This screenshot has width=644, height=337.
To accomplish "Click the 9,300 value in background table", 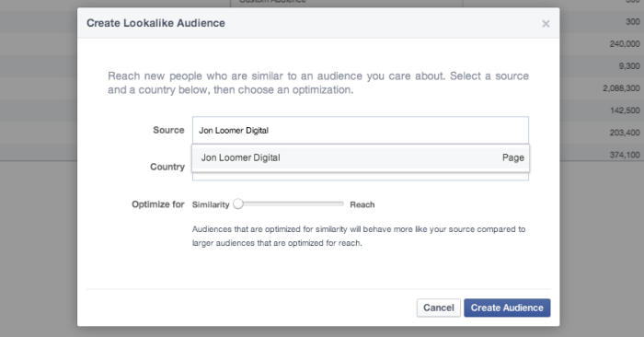I will 628,65.
